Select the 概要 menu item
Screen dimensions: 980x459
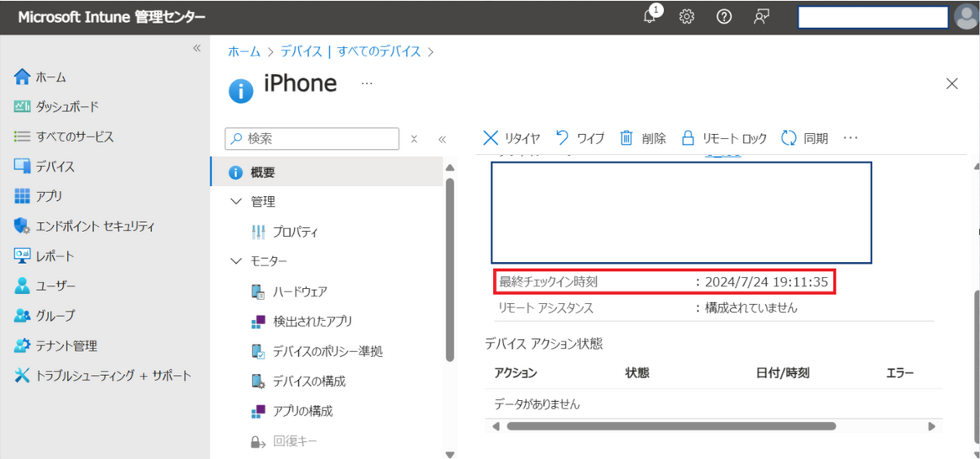click(x=327, y=172)
